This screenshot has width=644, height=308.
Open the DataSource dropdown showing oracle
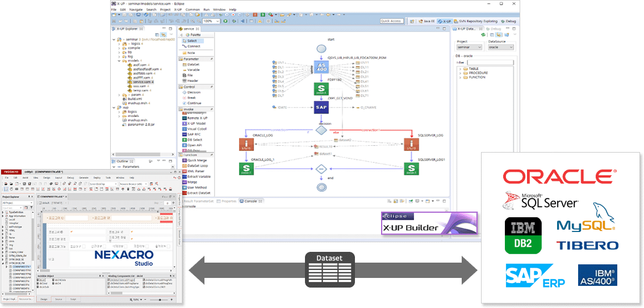click(501, 47)
